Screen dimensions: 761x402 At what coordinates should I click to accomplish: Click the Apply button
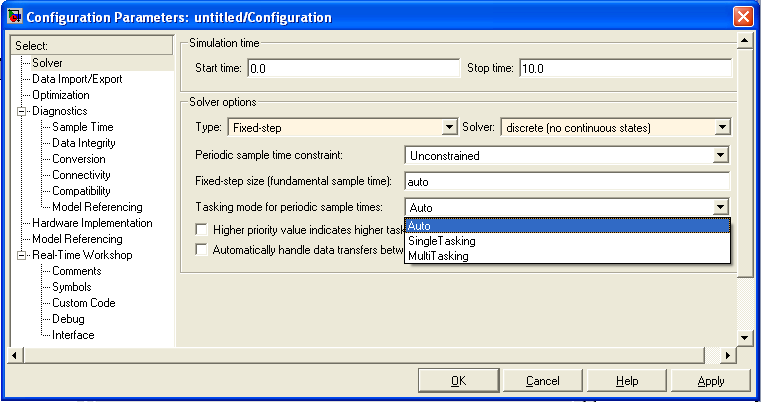pyautogui.click(x=711, y=381)
